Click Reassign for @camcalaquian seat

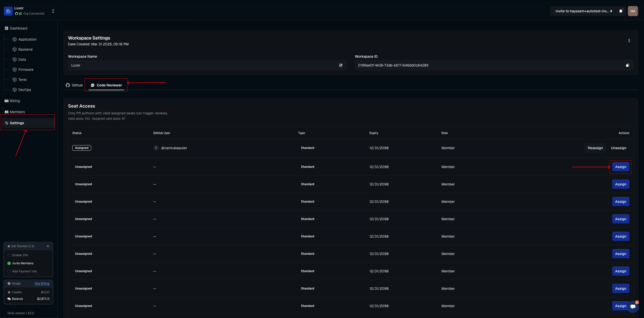595,148
